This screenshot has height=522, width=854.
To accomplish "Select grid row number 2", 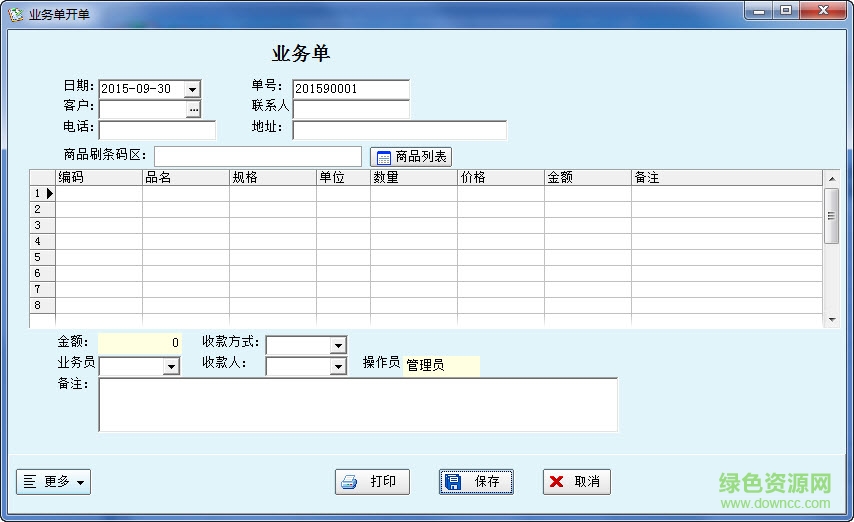I will (42, 209).
